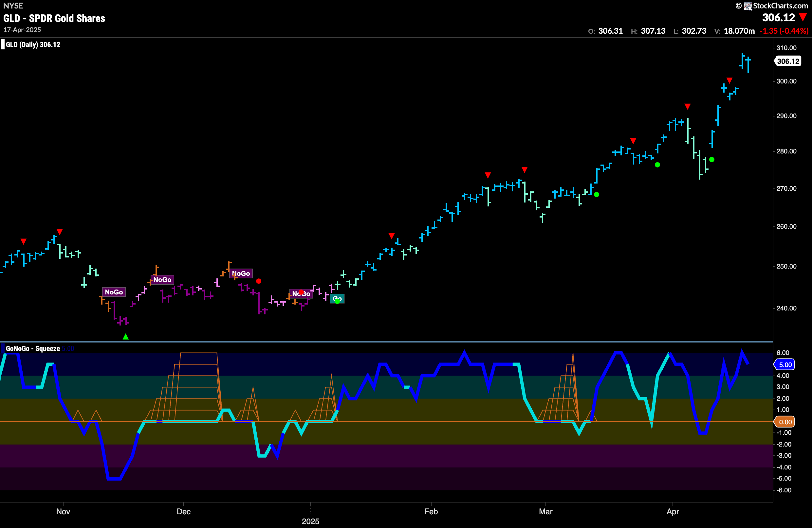Click the 17-Apr-2025 date label
This screenshot has height=528, width=812.
pos(22,30)
